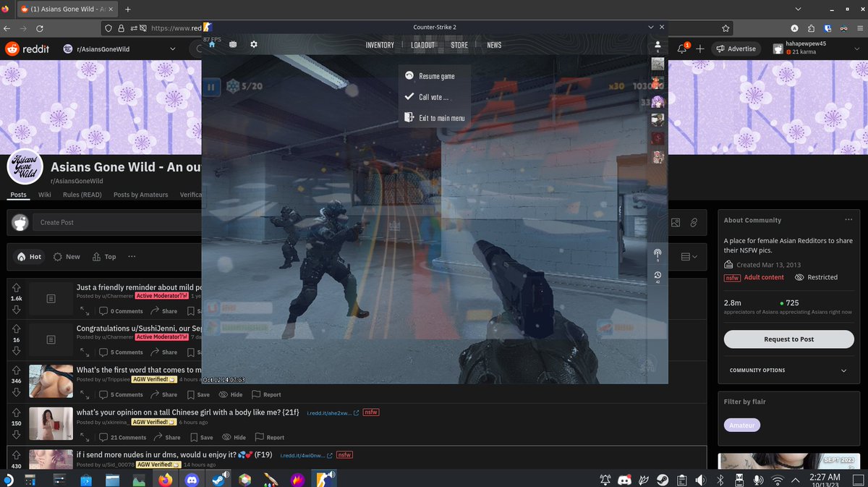Add a link using Create Post link icon
Screen dimensions: 868x487
694,222
